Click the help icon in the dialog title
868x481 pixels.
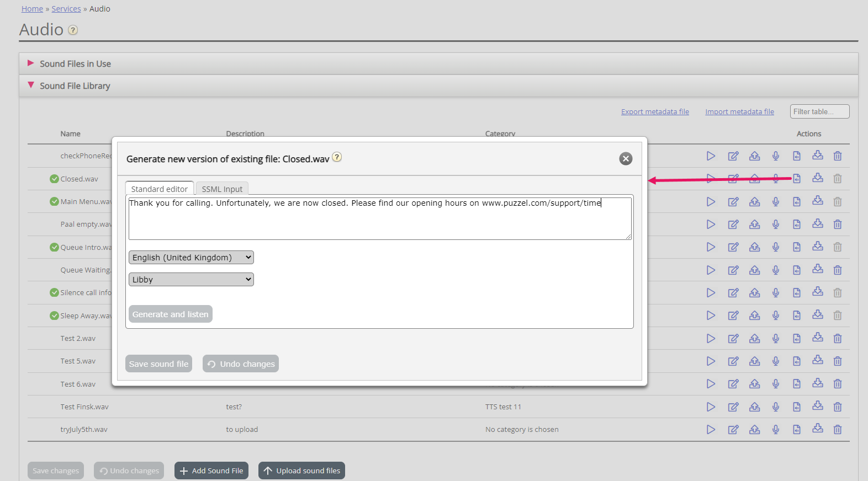pyautogui.click(x=337, y=157)
